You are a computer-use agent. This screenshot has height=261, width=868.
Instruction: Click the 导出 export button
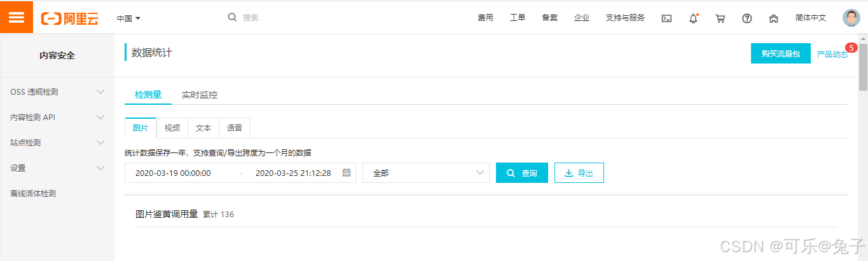[x=579, y=173]
